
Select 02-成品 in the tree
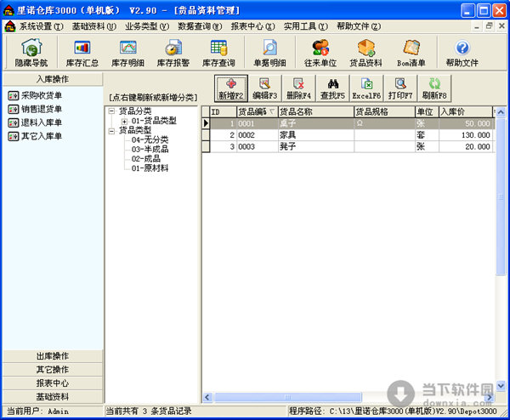(145, 159)
